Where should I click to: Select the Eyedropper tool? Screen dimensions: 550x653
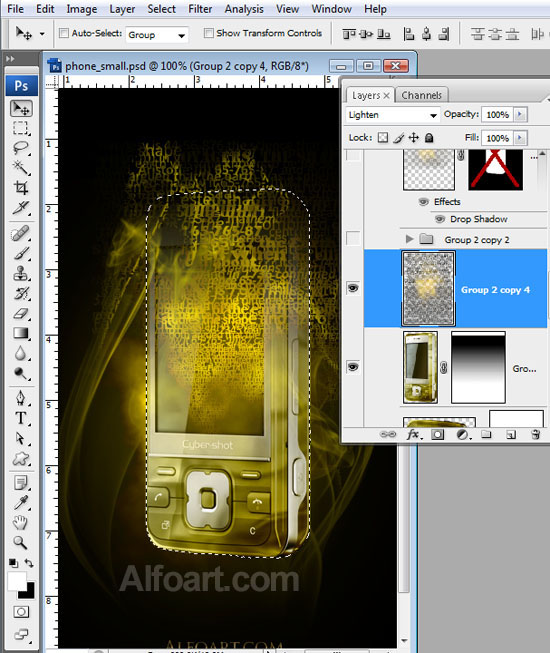click(x=21, y=503)
